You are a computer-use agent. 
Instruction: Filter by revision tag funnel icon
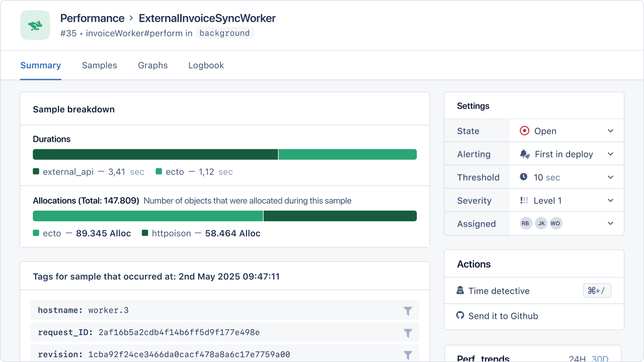[x=408, y=354]
